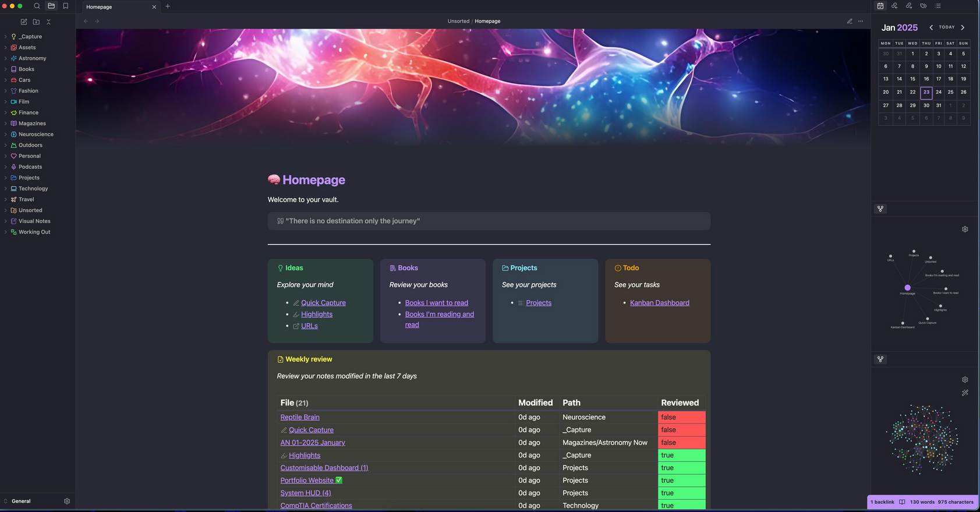This screenshot has width=980, height=512.
Task: Open global graph settings gear
Action: [x=965, y=380]
